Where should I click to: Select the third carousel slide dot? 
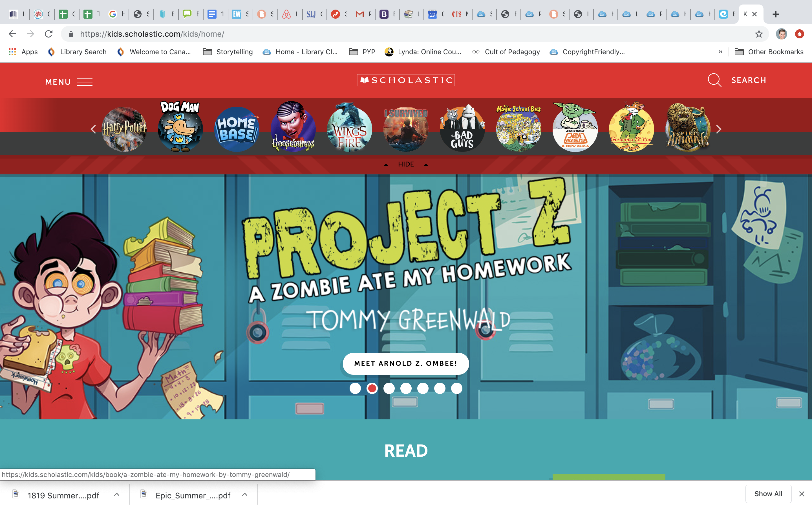[x=389, y=388]
